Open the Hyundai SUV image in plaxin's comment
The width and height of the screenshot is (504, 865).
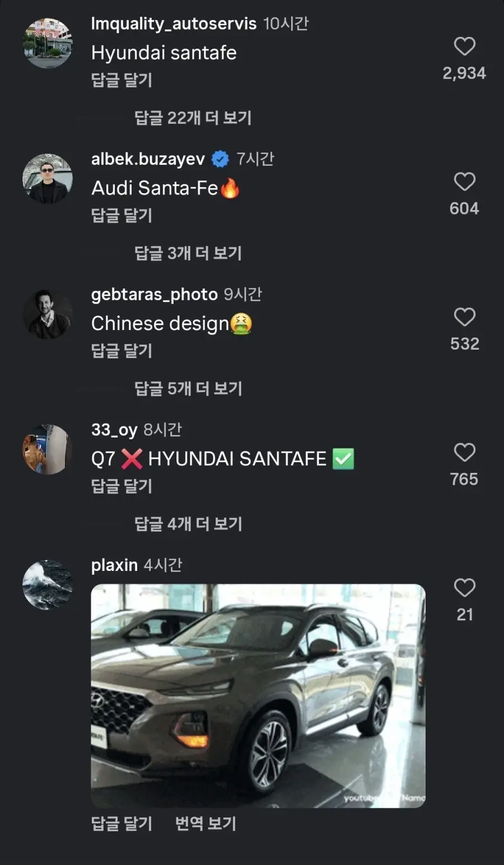click(258, 696)
